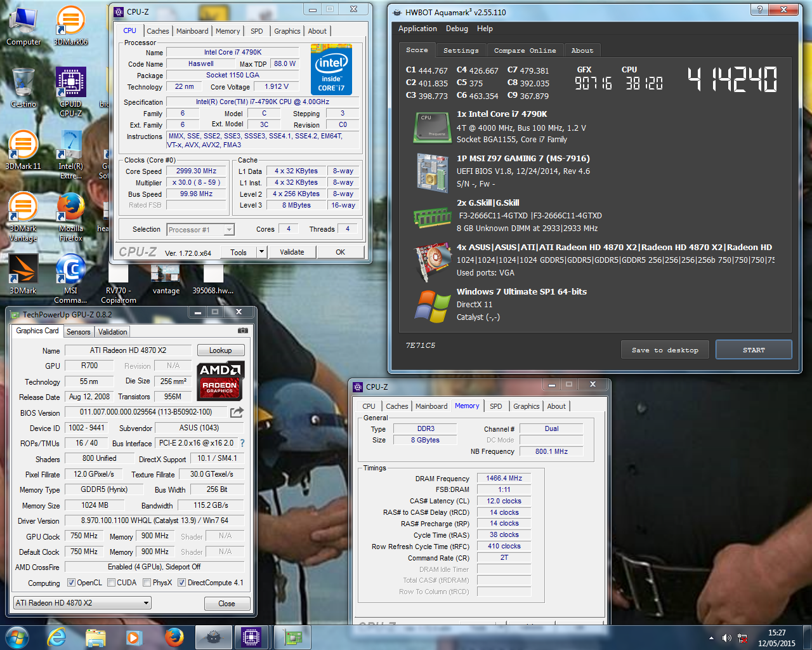Click the Core Speed 2999.30 MHz value
The height and width of the screenshot is (650, 812).
(196, 171)
